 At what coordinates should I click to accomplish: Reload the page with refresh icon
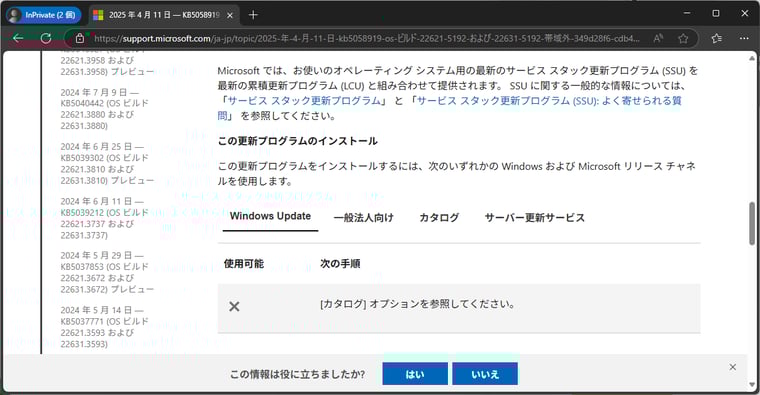tap(46, 38)
